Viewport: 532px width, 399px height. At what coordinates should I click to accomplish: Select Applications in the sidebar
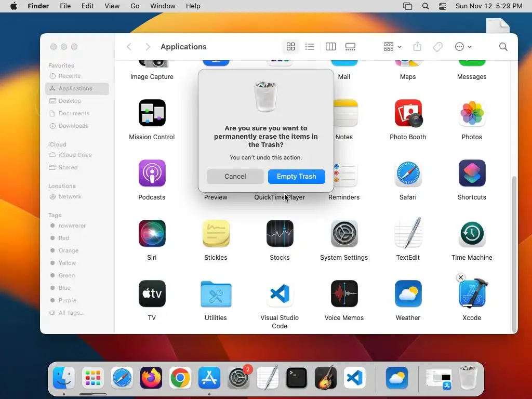point(77,88)
